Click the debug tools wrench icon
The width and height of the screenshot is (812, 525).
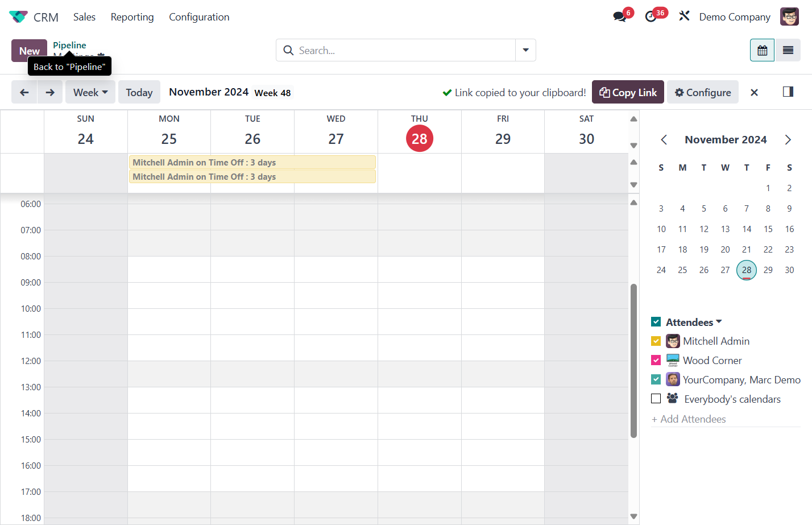684,16
